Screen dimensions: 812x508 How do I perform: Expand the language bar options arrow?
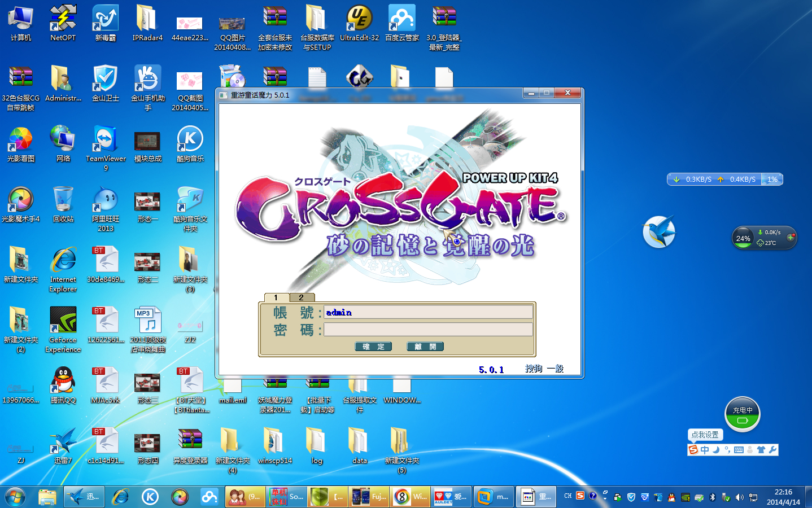[x=605, y=499]
